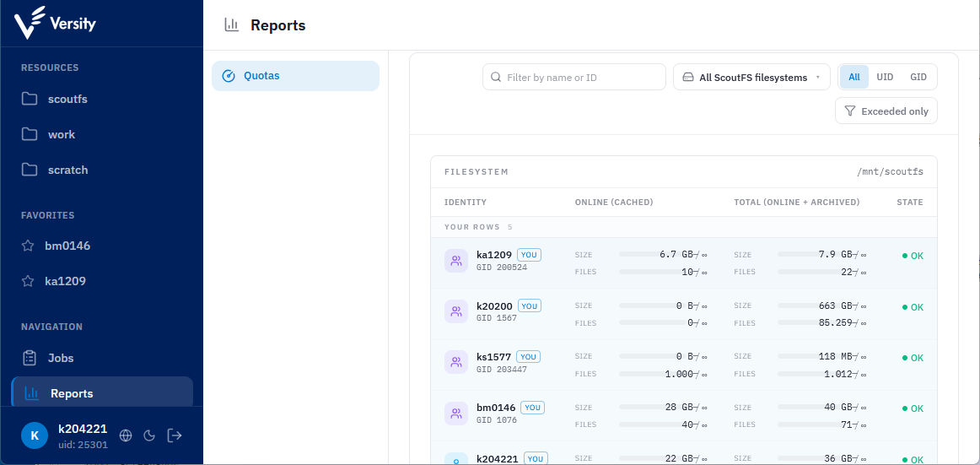This screenshot has height=465, width=980.
Task: Click the filesystem drive icon in dropdown
Action: pyautogui.click(x=688, y=78)
